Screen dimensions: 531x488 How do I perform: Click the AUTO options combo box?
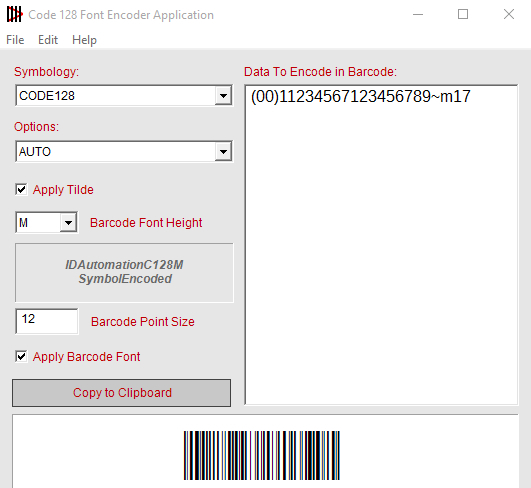click(124, 151)
